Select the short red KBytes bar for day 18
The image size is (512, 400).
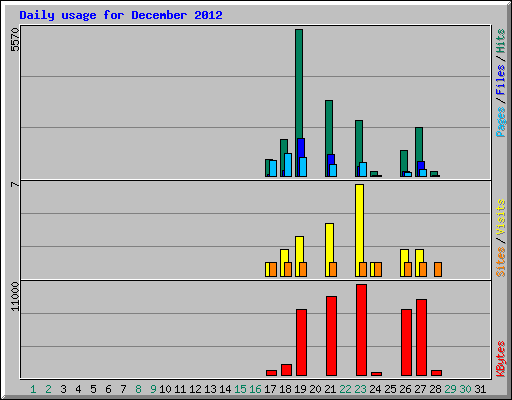[286, 370]
